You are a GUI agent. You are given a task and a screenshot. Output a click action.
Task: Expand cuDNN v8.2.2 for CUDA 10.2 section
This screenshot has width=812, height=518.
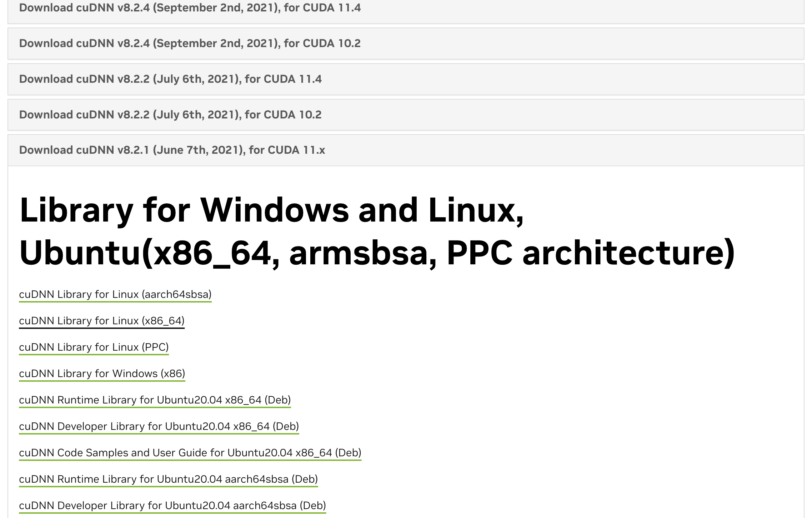(x=406, y=115)
